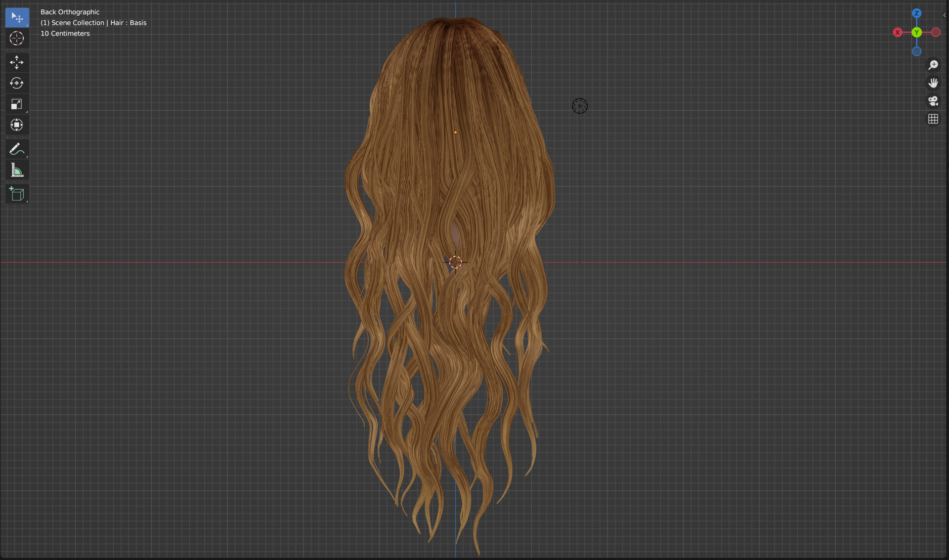Activate the Measure tool

pos(17,170)
